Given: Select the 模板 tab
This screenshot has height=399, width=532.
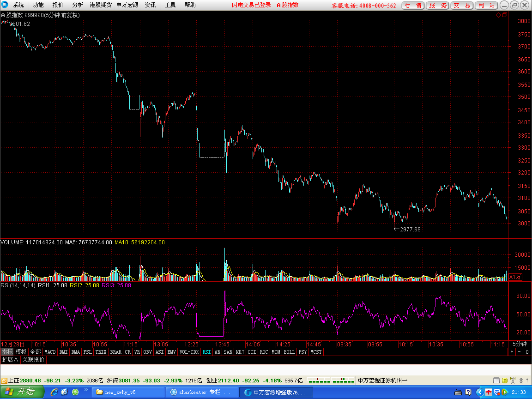Looking at the screenshot, I should [x=21, y=352].
